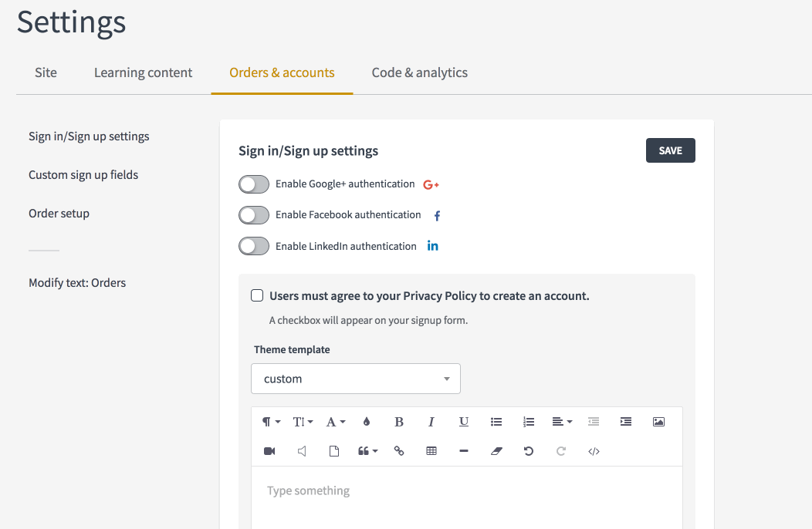812x529 pixels.
Task: Click the SAVE button
Action: point(671,150)
